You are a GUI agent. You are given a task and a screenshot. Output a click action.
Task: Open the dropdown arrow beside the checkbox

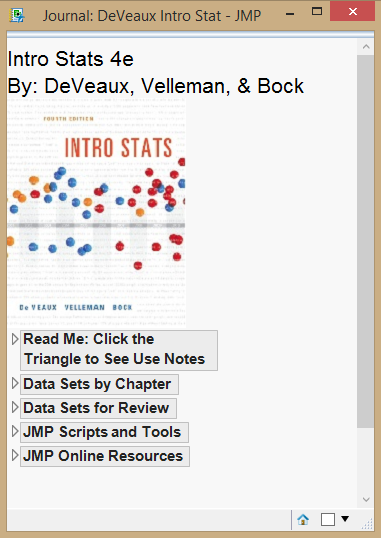pos(345,519)
